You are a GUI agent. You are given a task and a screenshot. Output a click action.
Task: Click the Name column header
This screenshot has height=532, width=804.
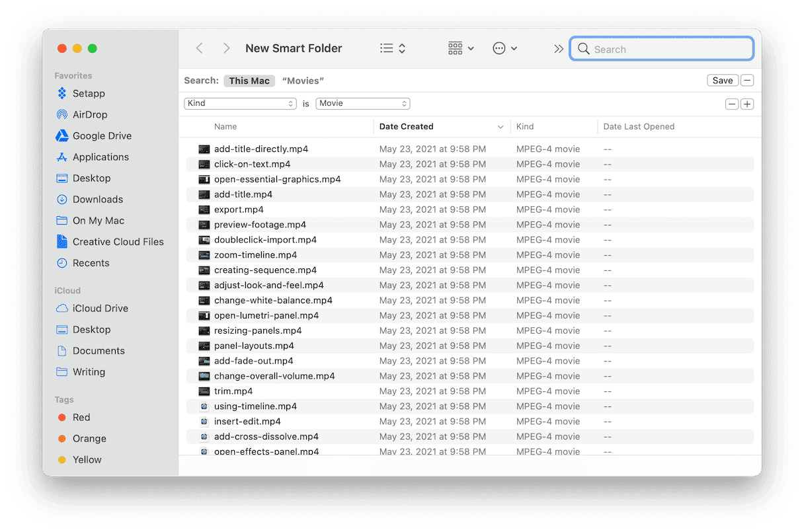click(225, 126)
